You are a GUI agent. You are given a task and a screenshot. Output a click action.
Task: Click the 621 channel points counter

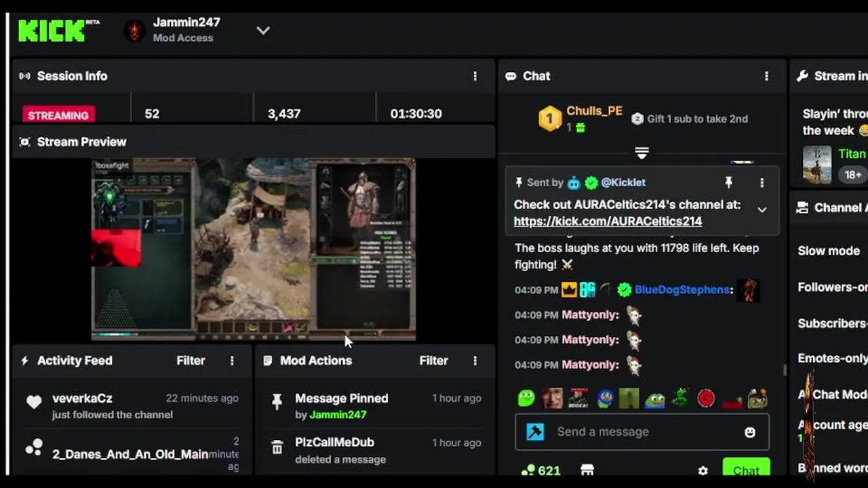(x=540, y=470)
